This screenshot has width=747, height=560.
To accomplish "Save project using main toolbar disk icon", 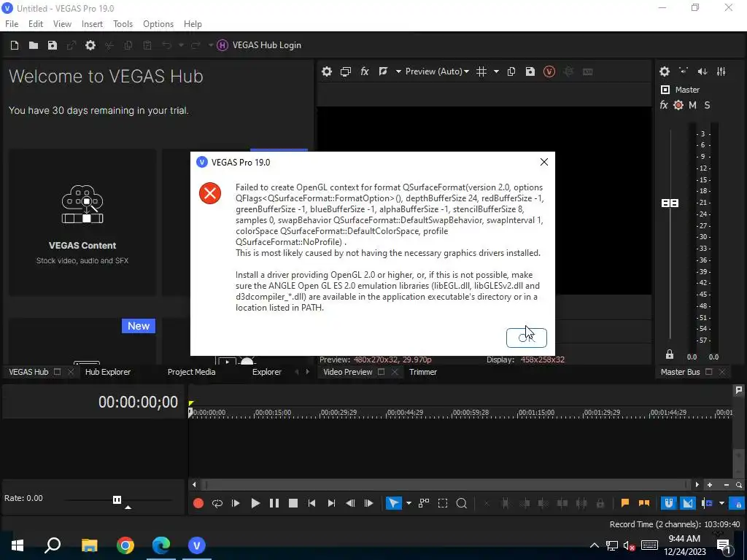I will coord(53,45).
